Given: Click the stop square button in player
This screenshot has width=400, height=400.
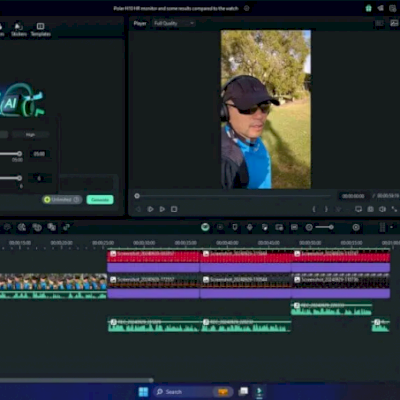Looking at the screenshot, I should (x=174, y=209).
